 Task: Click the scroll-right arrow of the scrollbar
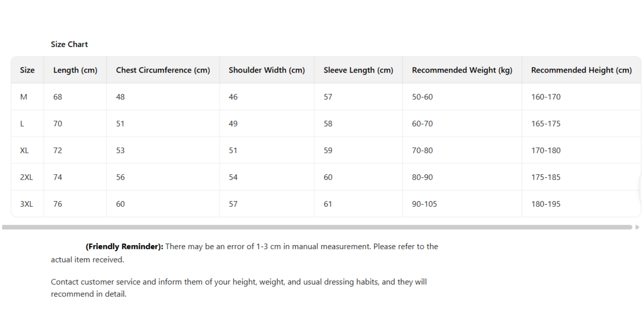click(x=637, y=227)
